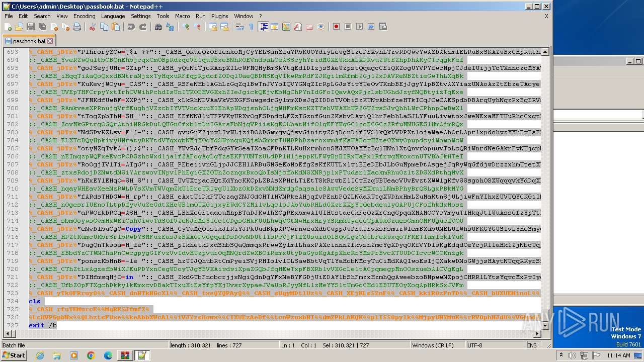The height and width of the screenshot is (362, 644).
Task: Open the Tools menu
Action: (x=163, y=16)
